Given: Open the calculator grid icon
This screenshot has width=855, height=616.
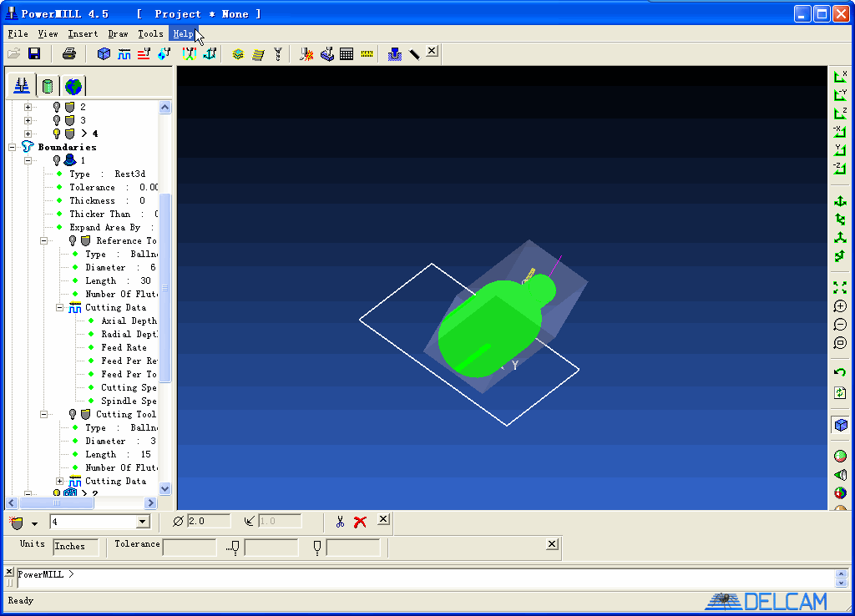Looking at the screenshot, I should point(347,54).
